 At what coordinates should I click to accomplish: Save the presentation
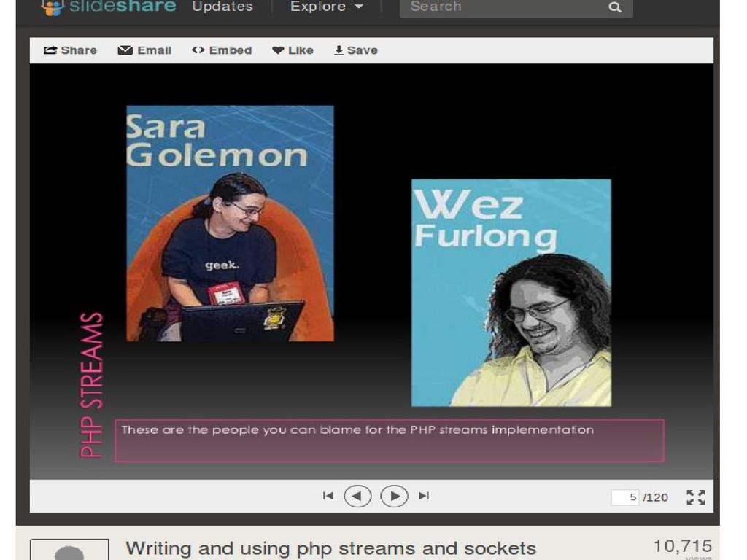pyautogui.click(x=356, y=50)
